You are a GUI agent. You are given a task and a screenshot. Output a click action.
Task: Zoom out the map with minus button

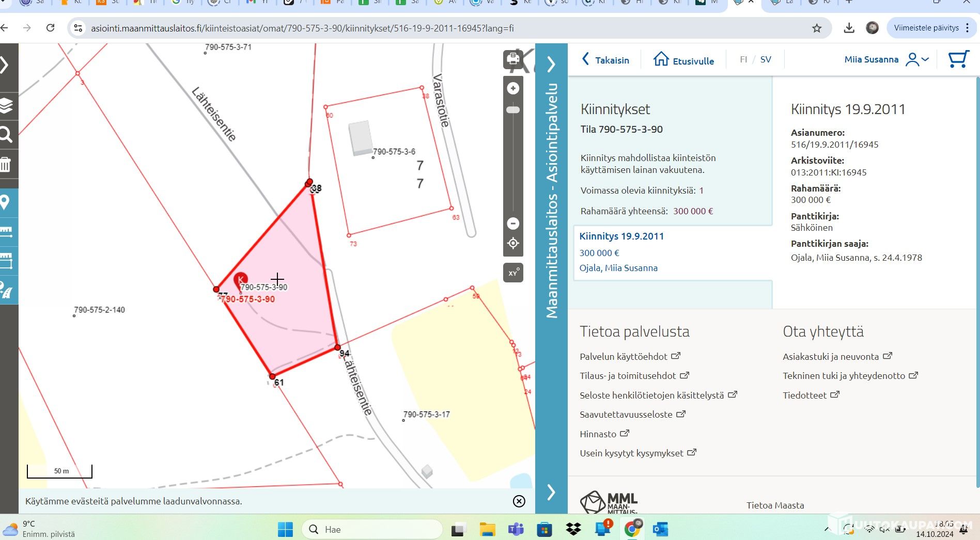[513, 224]
